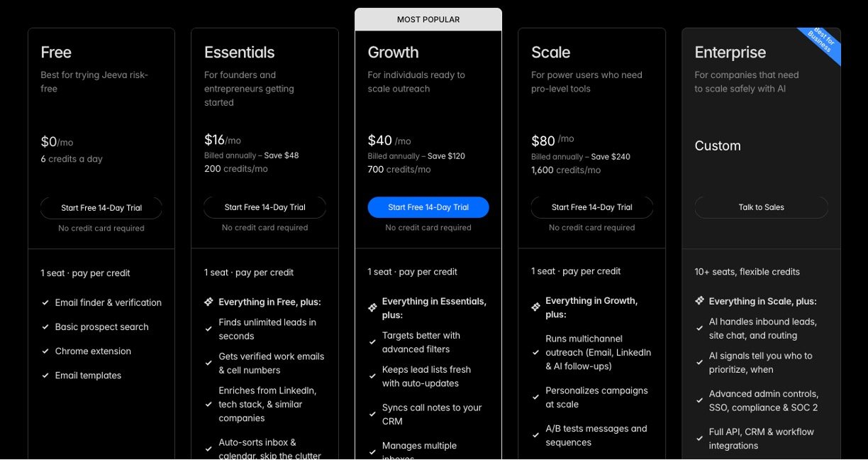The image size is (868, 460).
Task: Click the checkmark beside "Syncs call notes to your CRM"
Action: point(372,415)
